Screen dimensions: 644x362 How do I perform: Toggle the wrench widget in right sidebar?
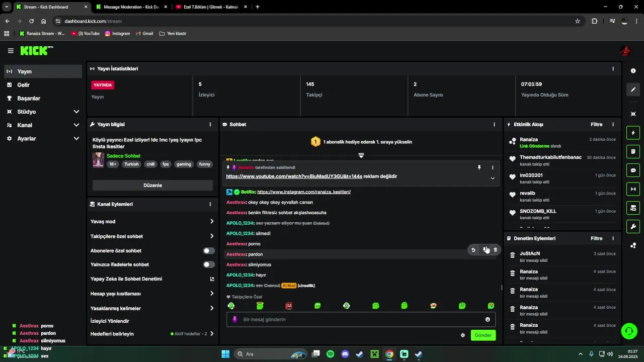(633, 226)
